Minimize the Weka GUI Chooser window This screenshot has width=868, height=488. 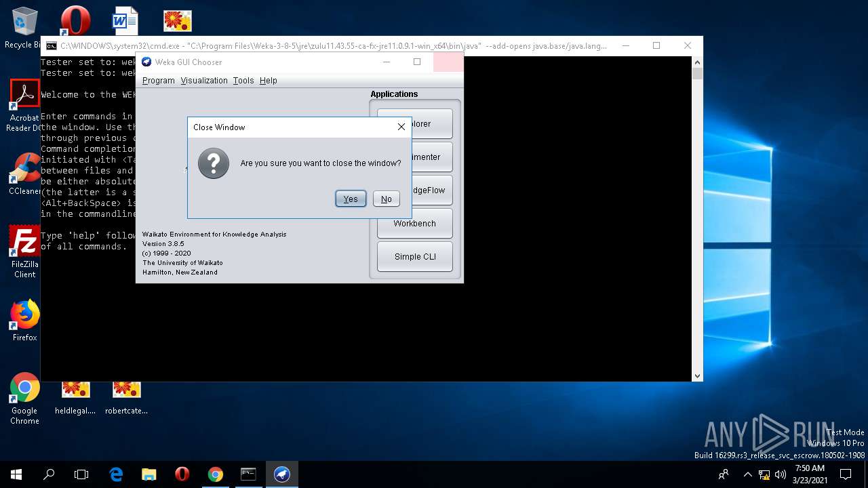coord(387,62)
